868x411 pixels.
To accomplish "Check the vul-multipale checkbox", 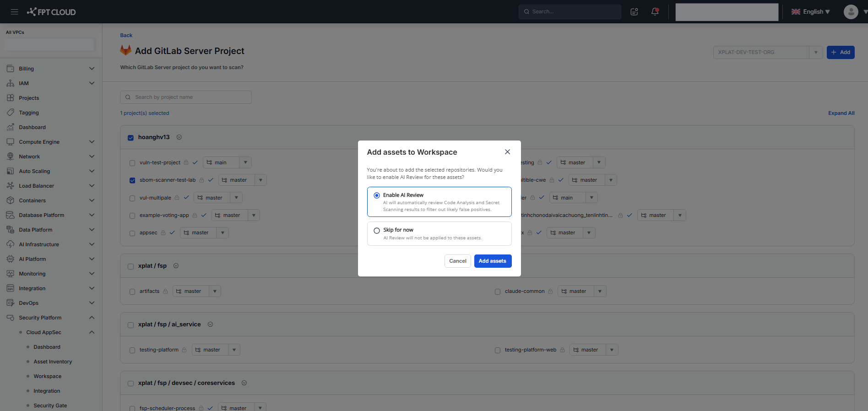I will tap(132, 198).
